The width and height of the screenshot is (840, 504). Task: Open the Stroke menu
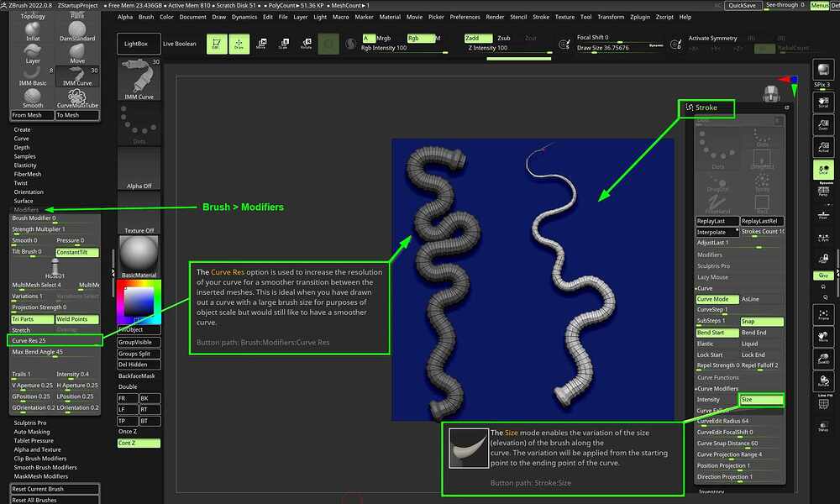click(541, 15)
